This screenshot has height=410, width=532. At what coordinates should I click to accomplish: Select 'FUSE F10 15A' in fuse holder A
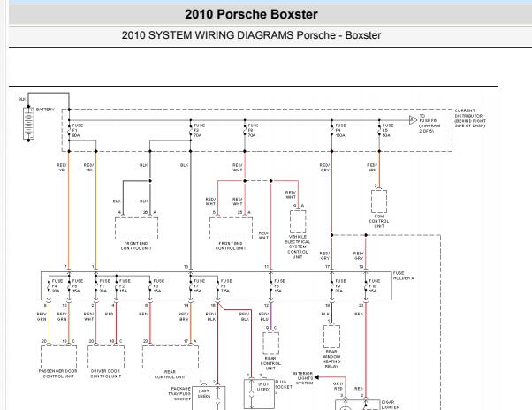(x=374, y=286)
